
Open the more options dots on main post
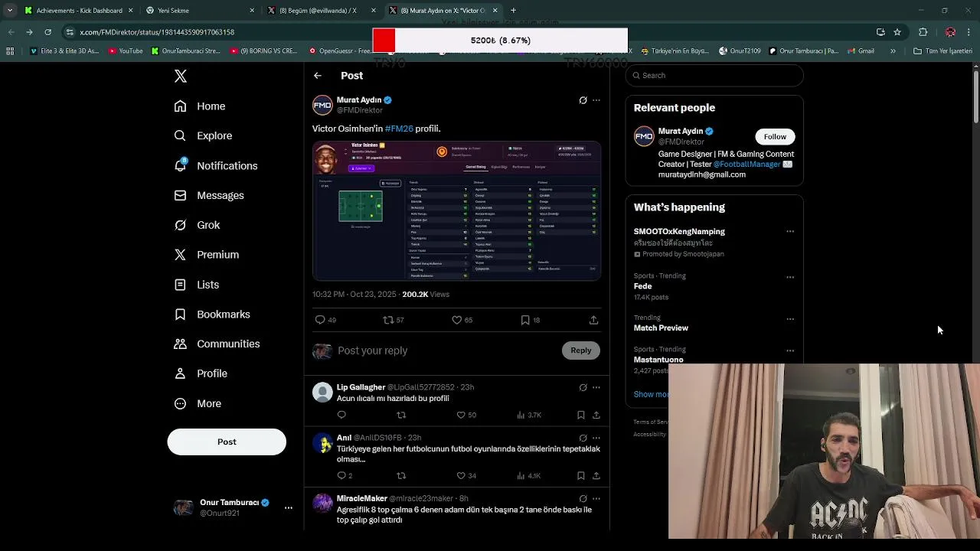[x=596, y=100]
